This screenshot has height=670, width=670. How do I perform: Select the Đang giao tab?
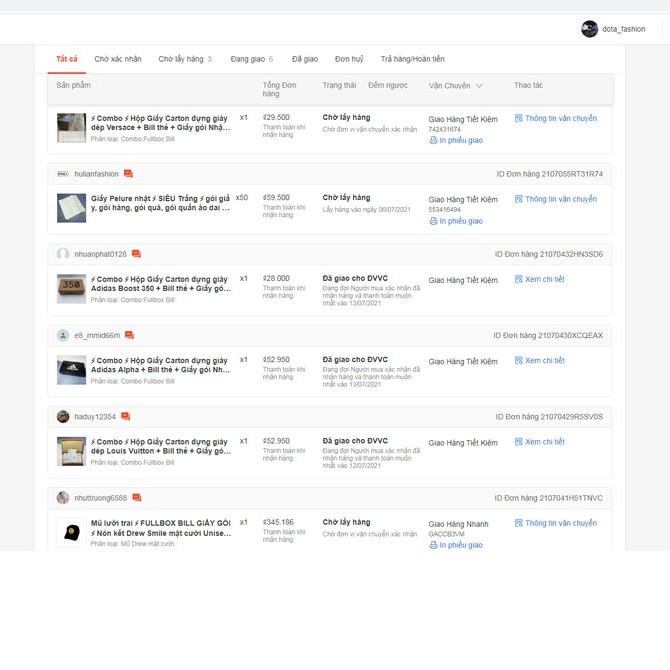click(x=251, y=59)
